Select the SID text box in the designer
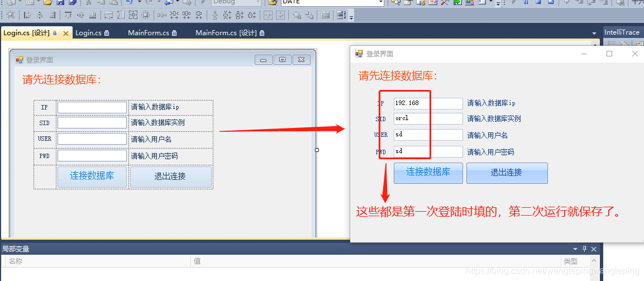This screenshot has width=644, height=281. [x=92, y=123]
